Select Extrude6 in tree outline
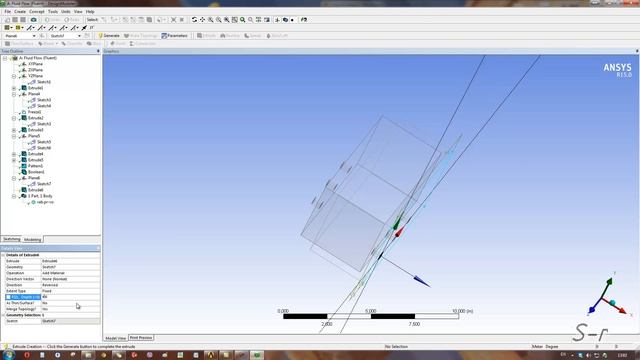This screenshot has width=640, height=360. [36, 190]
